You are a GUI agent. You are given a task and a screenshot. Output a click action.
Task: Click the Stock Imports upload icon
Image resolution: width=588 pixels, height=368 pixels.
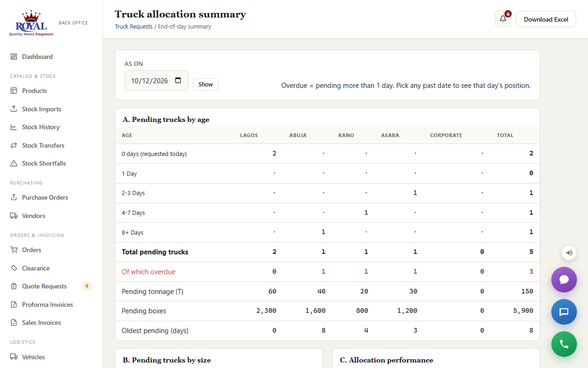coord(14,109)
